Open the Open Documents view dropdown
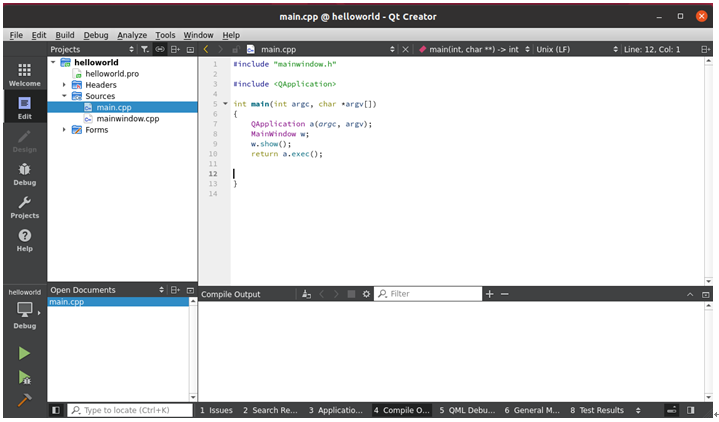The image size is (719, 422). [x=107, y=290]
